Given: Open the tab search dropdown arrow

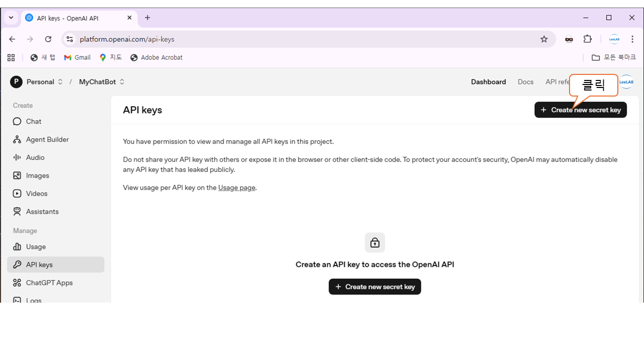Looking at the screenshot, I should click(11, 18).
